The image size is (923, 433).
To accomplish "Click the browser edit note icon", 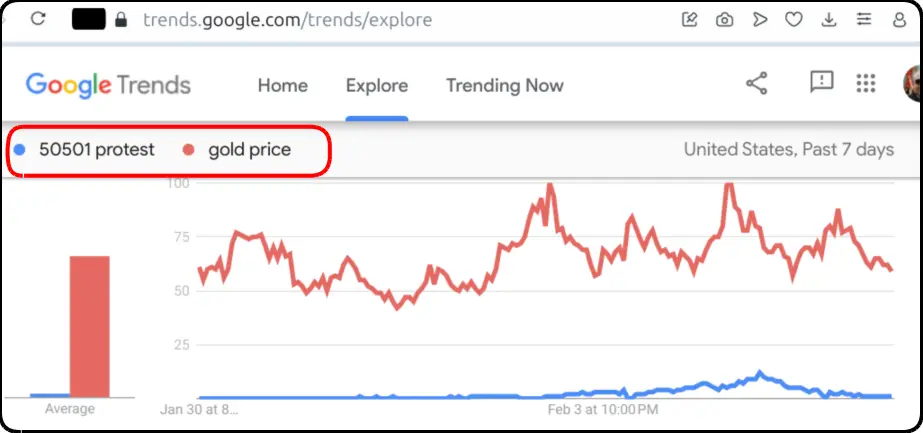I will pyautogui.click(x=689, y=20).
